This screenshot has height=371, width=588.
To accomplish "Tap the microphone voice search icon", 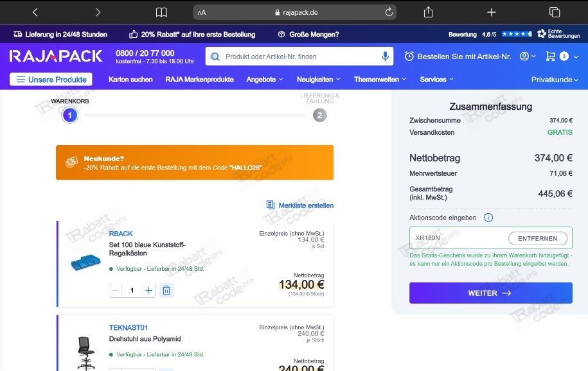I will pyautogui.click(x=385, y=56).
